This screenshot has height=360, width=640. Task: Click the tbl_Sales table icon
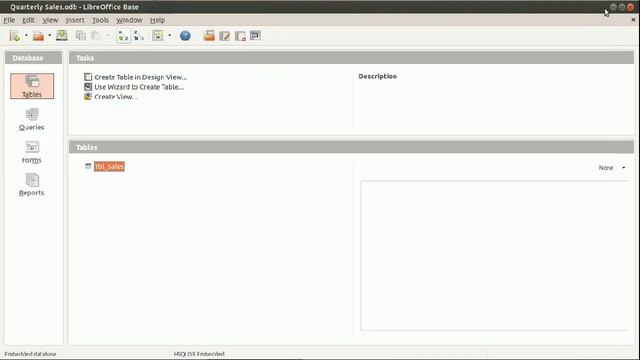88,166
